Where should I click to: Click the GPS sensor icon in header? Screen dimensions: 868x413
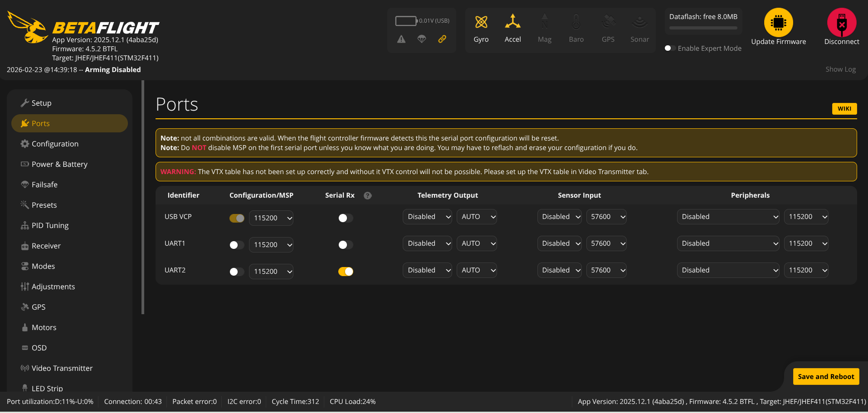tap(608, 22)
